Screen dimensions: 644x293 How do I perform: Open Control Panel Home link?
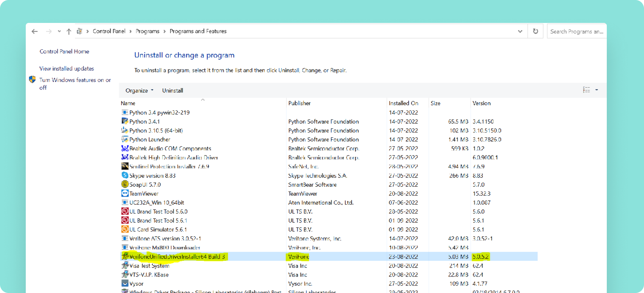click(64, 52)
